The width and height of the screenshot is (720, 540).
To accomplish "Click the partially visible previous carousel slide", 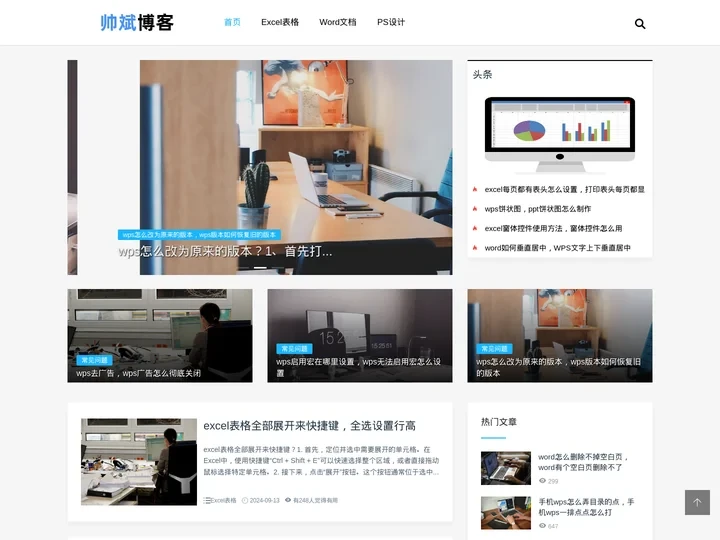I will point(72,167).
